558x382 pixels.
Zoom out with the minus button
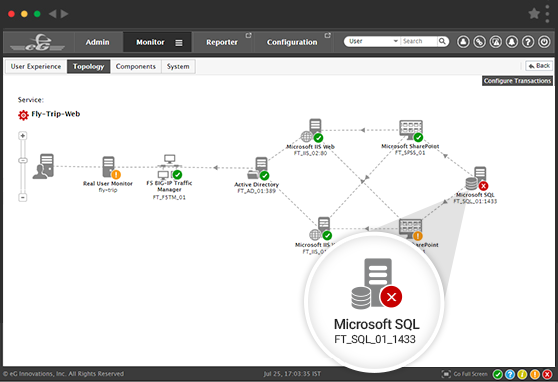(x=23, y=197)
